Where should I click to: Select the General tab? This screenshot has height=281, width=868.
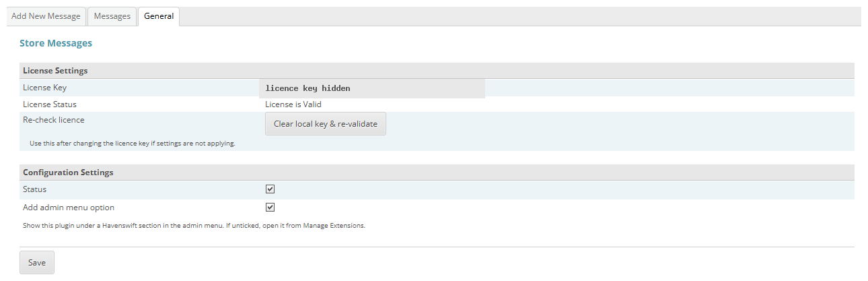tap(159, 16)
